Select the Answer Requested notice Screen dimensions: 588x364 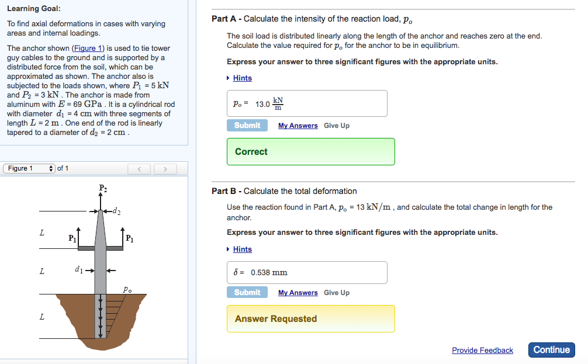[310, 318]
